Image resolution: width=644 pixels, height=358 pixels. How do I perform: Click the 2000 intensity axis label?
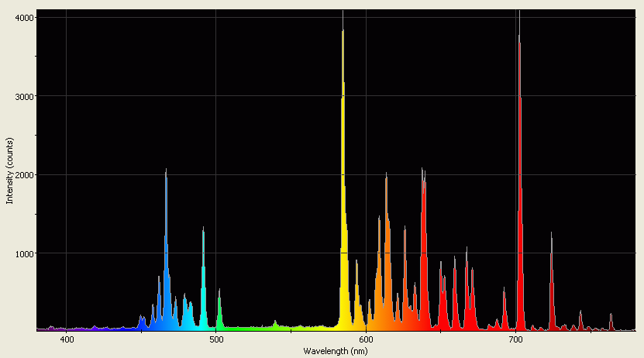[24, 175]
